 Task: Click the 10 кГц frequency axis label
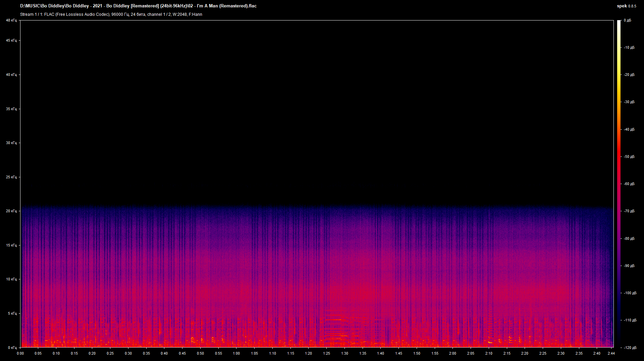pos(11,279)
